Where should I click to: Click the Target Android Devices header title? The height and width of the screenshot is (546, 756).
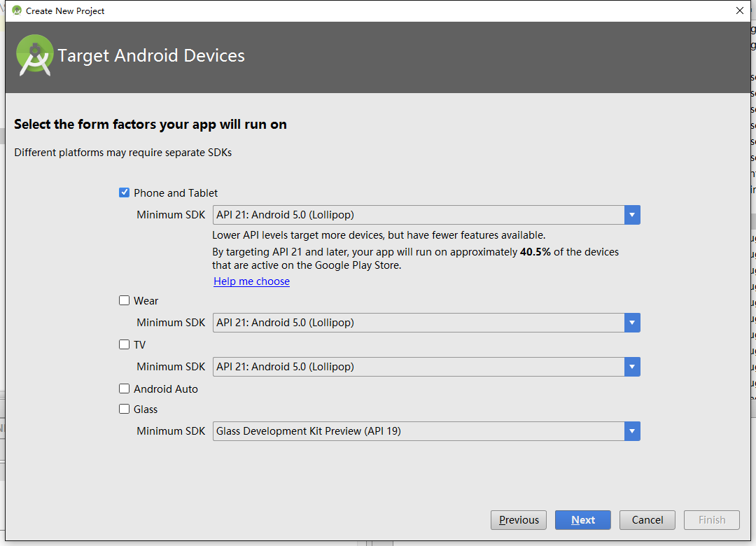pos(151,56)
